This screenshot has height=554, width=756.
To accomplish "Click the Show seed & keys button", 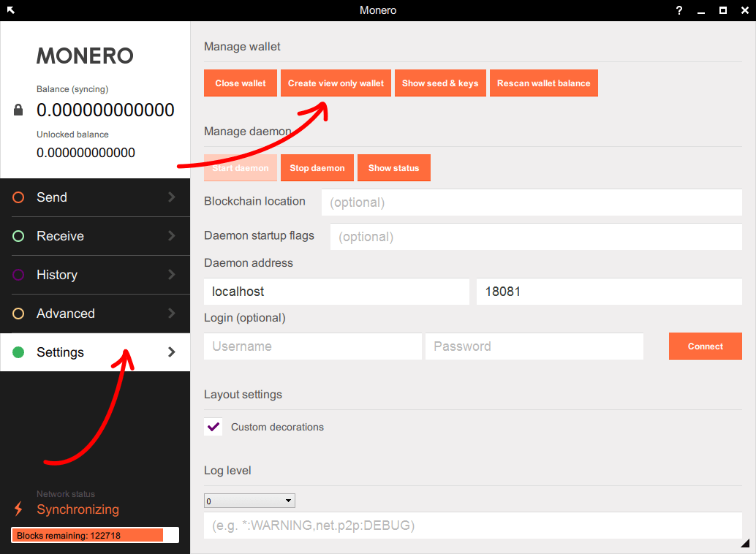I will tap(440, 83).
